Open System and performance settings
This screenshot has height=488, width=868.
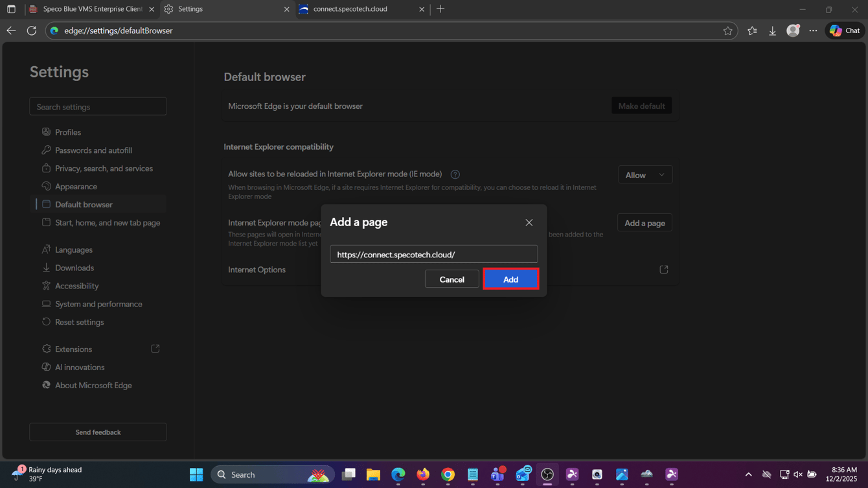tap(98, 305)
